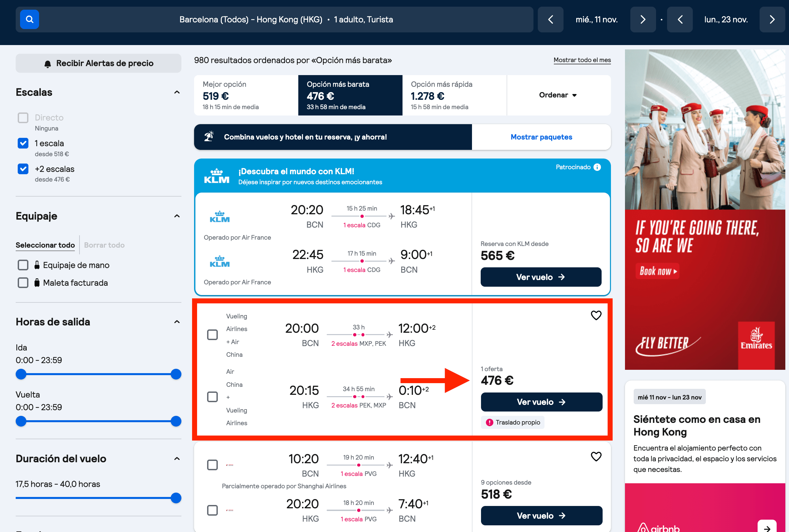Click the luggage icon next to Maleta facturada

37,283
